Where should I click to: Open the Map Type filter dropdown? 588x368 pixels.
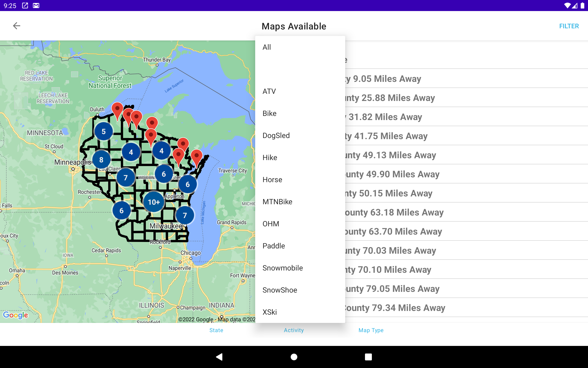371,330
